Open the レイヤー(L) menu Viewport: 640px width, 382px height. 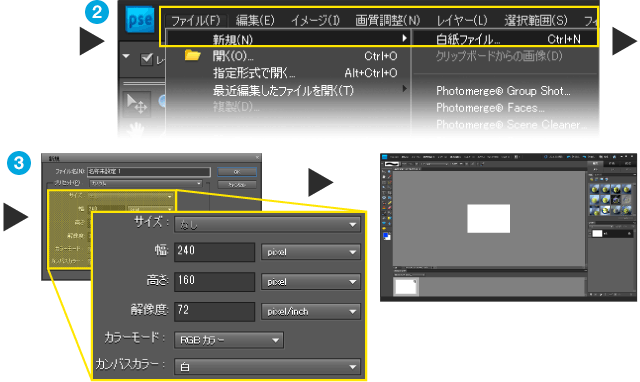tap(462, 20)
